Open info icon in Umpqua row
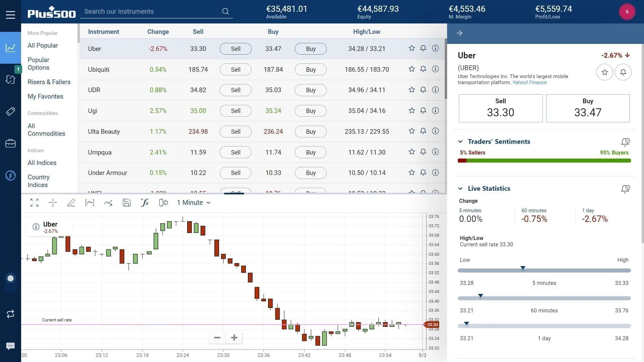Viewport: 644px width, 362px height. point(435,152)
